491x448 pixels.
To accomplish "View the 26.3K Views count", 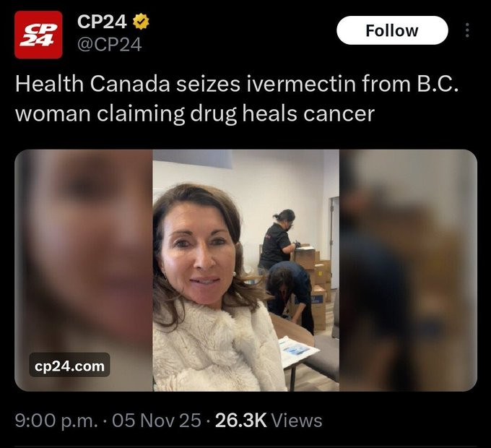I will (269, 421).
